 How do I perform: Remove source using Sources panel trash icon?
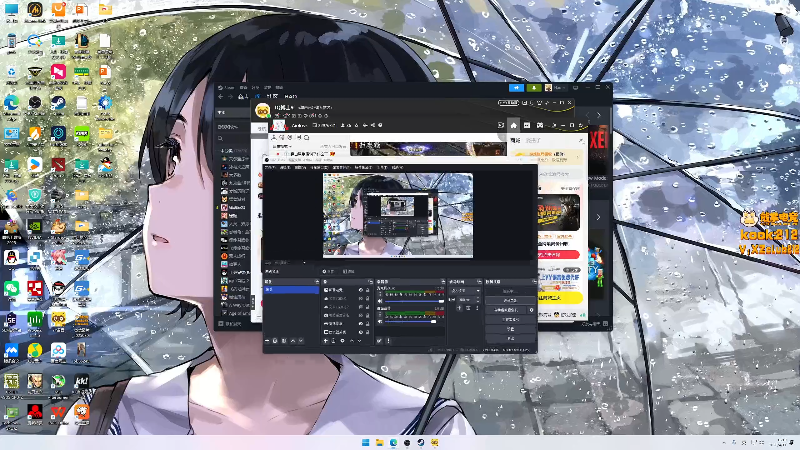(x=333, y=341)
